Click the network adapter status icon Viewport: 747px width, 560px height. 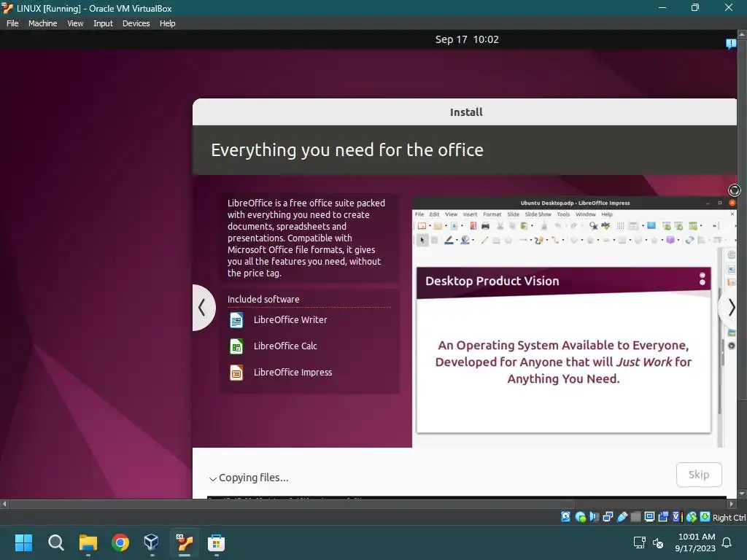coord(608,517)
